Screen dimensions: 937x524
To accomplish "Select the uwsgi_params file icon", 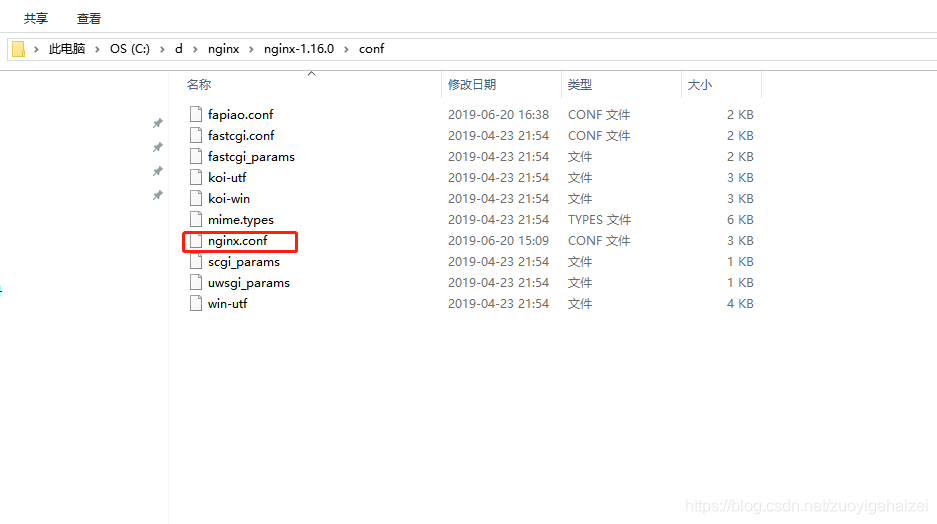I will click(x=196, y=283).
